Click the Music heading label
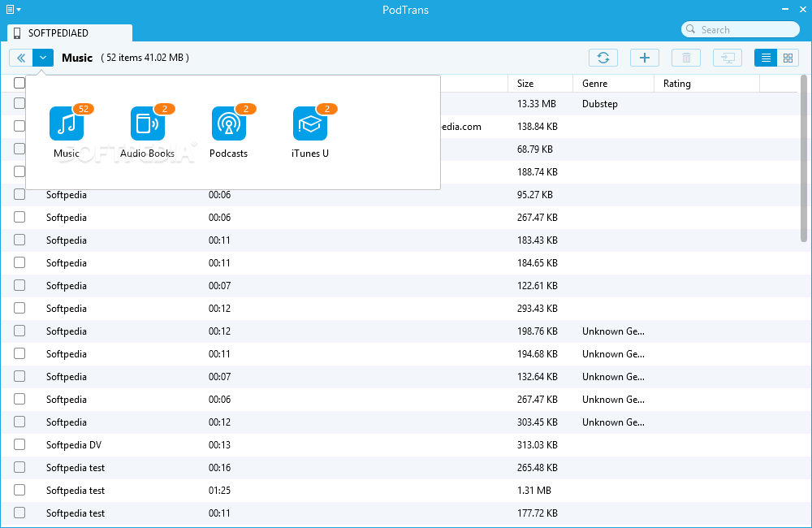Viewport: 812px width, 528px height. click(x=77, y=58)
